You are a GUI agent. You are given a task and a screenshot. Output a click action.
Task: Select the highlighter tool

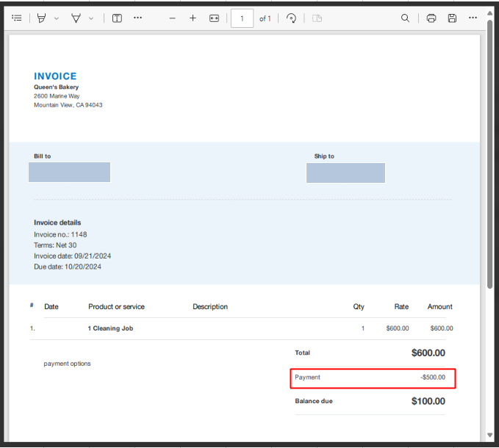pyautogui.click(x=41, y=18)
